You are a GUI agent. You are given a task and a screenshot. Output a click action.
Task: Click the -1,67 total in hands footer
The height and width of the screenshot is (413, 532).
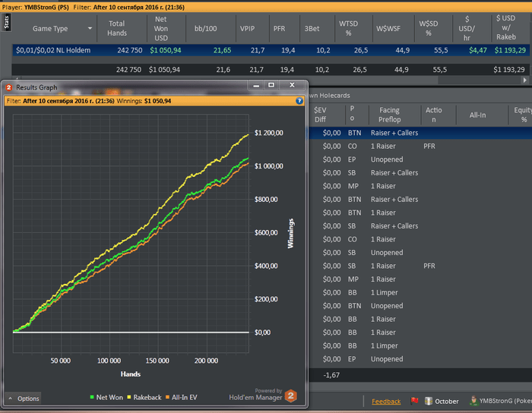(331, 375)
